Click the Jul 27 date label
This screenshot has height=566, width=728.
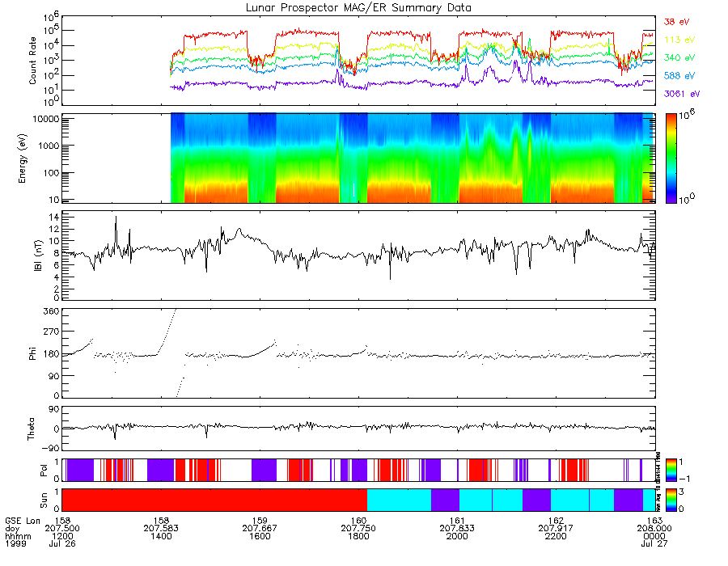[654, 543]
